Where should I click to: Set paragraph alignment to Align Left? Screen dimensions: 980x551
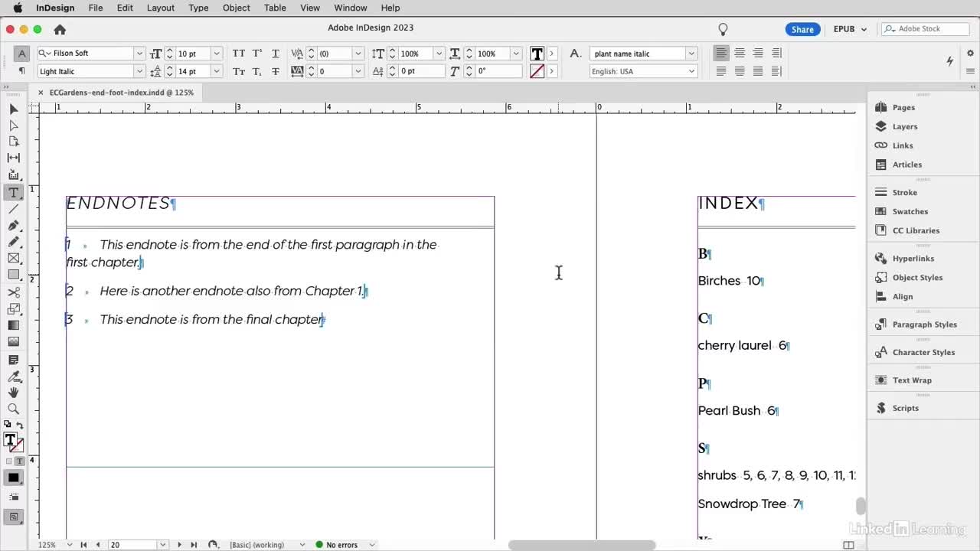click(x=721, y=53)
